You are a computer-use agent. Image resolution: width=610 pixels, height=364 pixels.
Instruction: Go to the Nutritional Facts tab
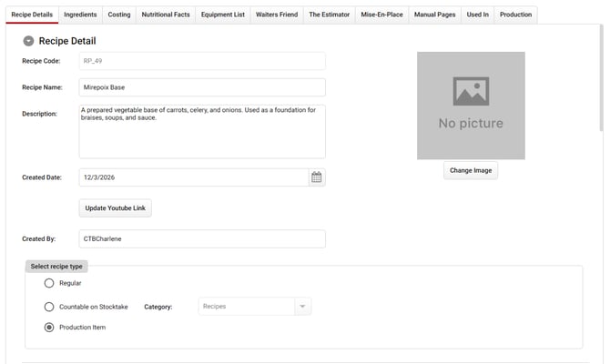167,15
